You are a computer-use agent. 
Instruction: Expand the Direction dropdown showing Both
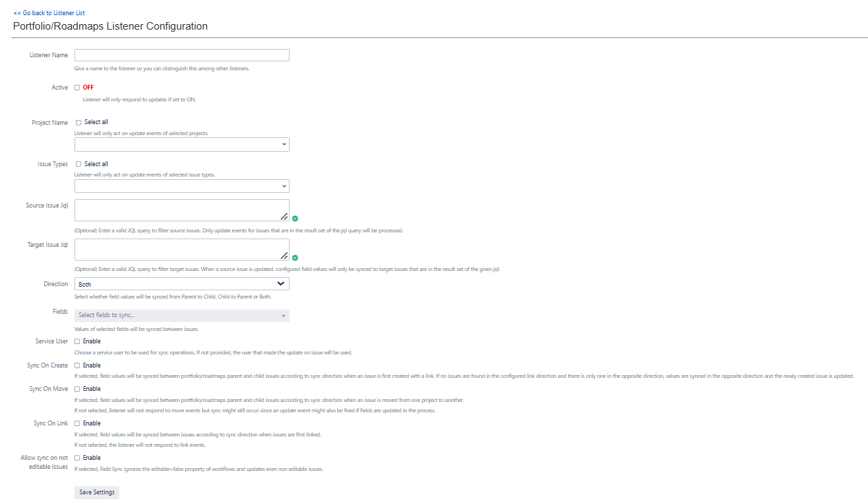click(x=181, y=284)
